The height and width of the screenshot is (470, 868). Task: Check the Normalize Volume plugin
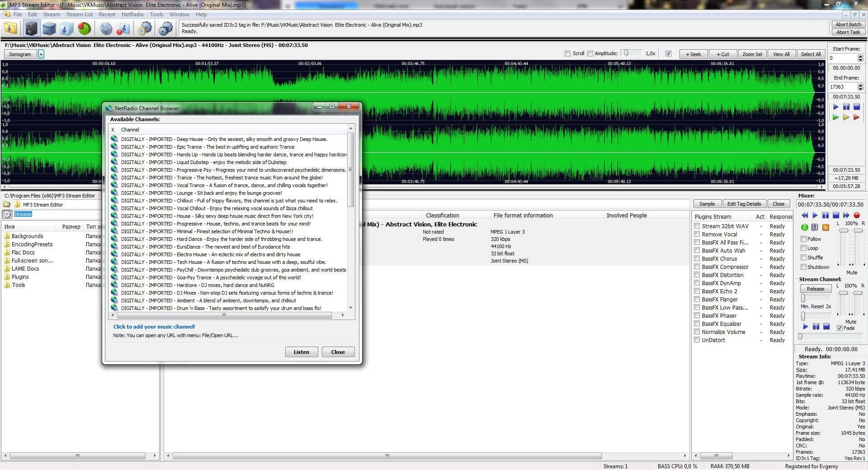click(697, 332)
